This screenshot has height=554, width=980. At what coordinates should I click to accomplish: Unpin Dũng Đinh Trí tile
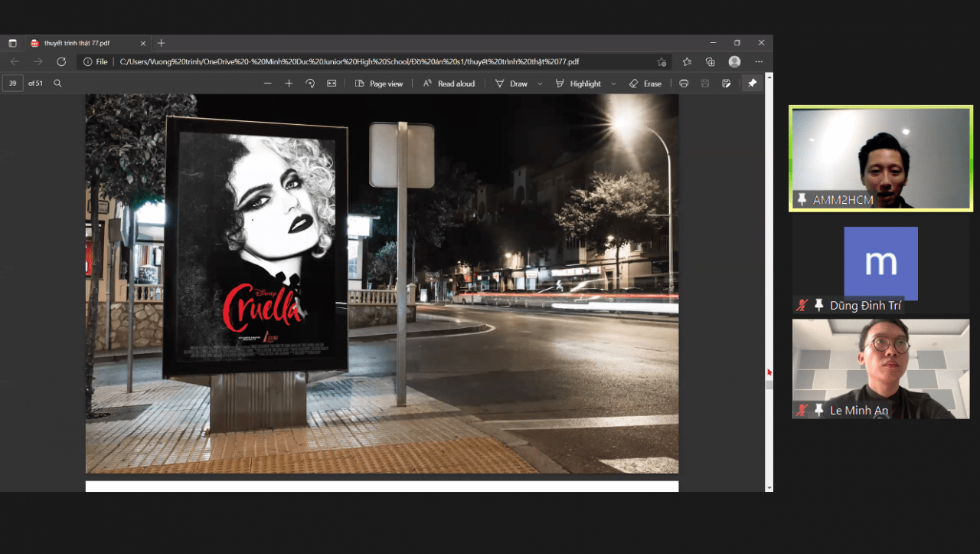[x=818, y=305]
